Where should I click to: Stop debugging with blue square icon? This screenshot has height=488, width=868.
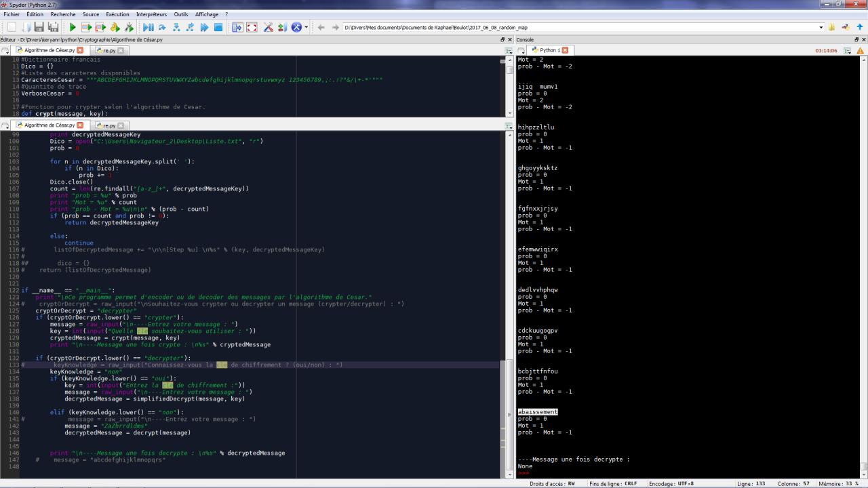click(x=218, y=27)
